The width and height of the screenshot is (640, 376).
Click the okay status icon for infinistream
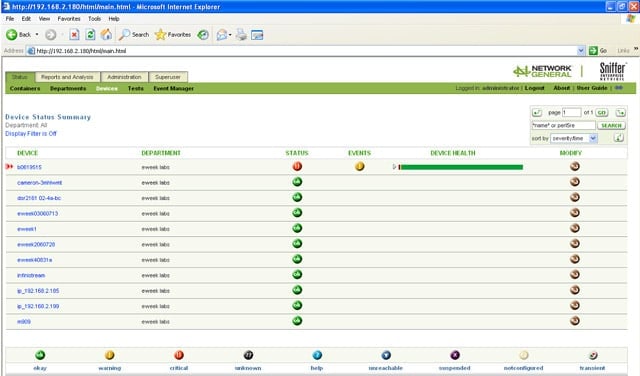click(x=297, y=274)
